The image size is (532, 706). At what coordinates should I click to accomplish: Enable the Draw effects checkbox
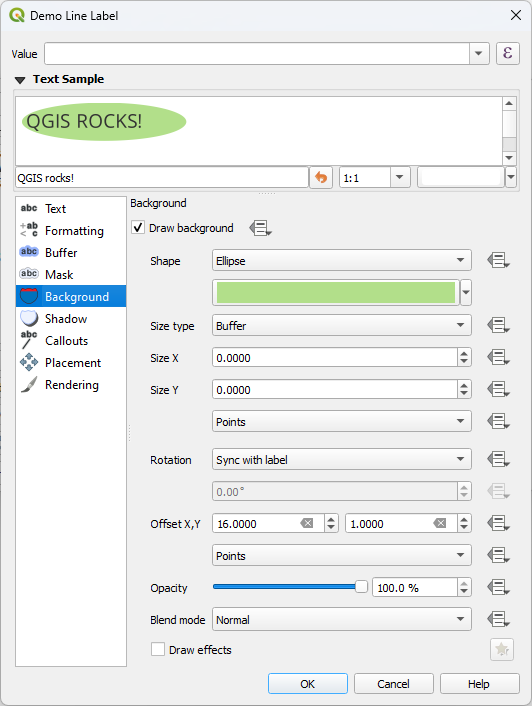click(158, 649)
